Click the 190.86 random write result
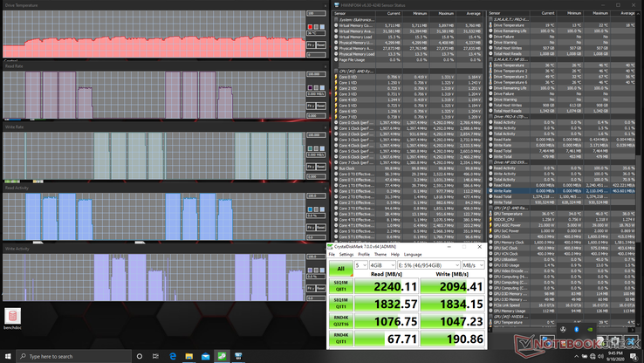Image resolution: width=644 pixels, height=363 pixels. 452,339
